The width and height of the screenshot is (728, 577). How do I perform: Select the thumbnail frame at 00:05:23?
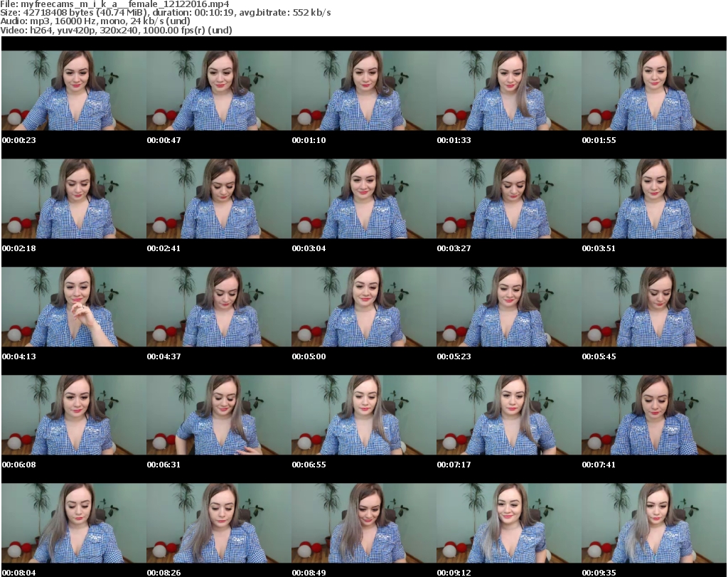pyautogui.click(x=508, y=307)
